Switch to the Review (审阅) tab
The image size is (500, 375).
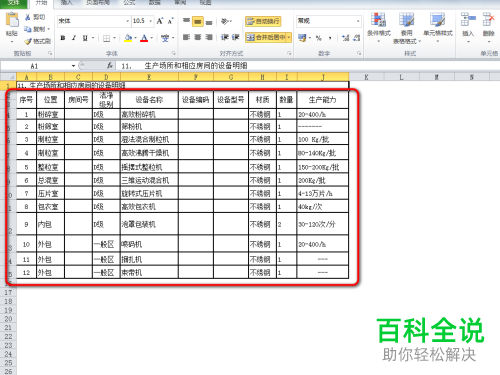pos(180,3)
